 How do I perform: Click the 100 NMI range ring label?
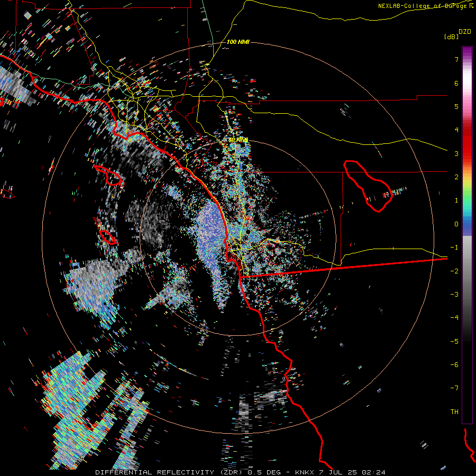click(238, 42)
